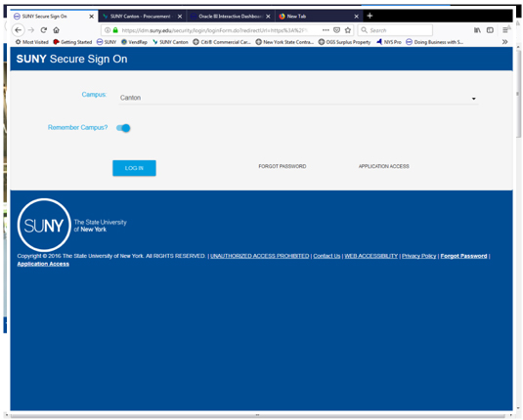Image resolution: width=523 pixels, height=420 pixels.
Task: Click the LOG IN button
Action: click(x=134, y=168)
